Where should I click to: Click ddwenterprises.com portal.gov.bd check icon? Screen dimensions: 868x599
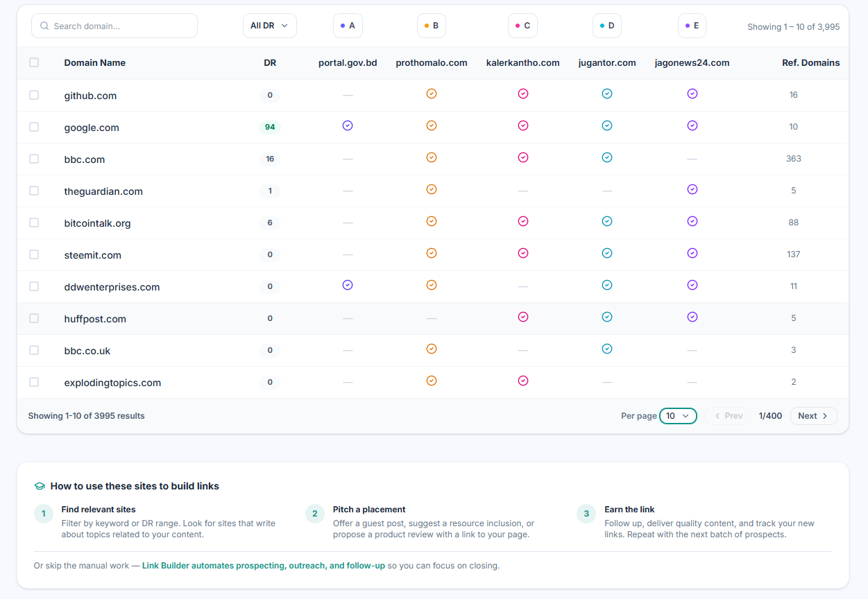click(348, 285)
